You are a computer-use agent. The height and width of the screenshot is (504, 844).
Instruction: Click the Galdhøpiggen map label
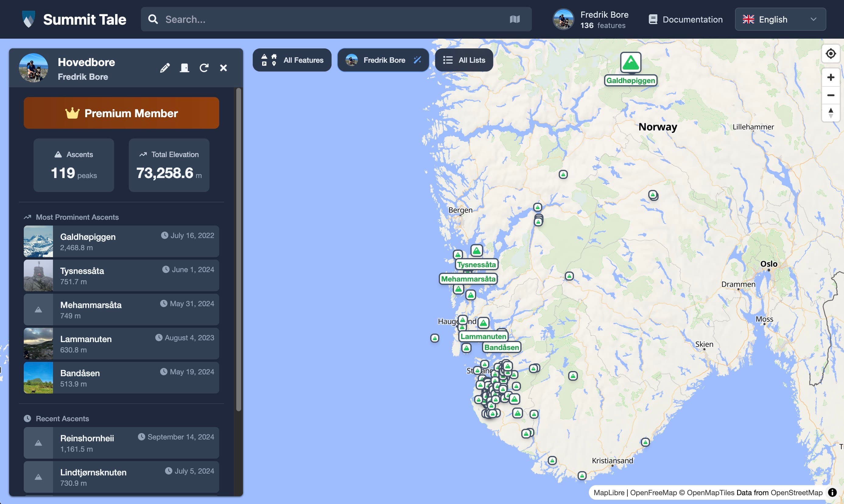(631, 80)
